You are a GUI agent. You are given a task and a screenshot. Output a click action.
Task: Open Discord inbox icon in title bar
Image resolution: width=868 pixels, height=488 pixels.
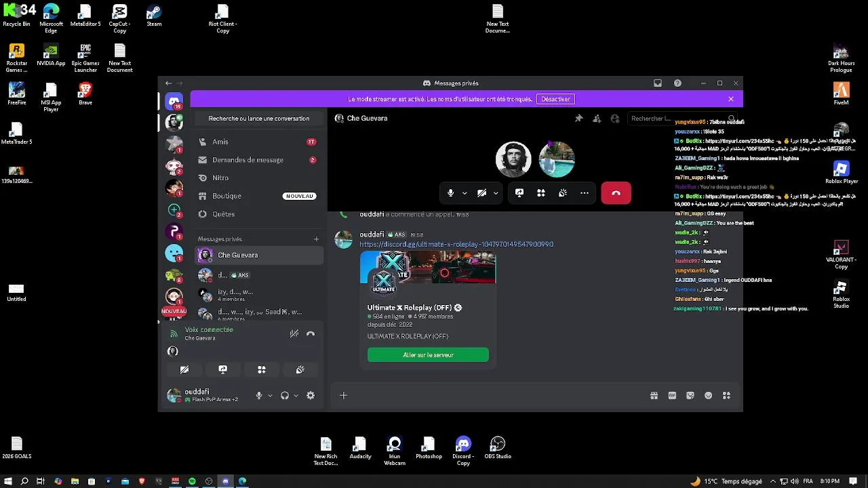(x=658, y=83)
